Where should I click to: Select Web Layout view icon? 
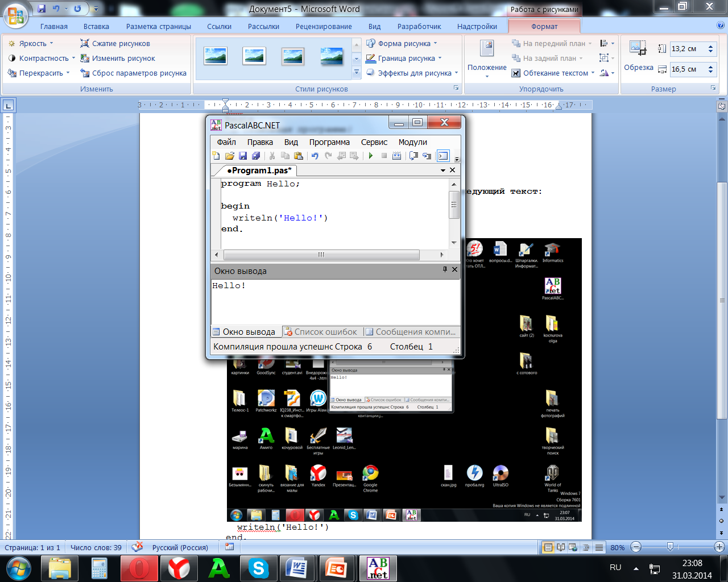pyautogui.click(x=574, y=547)
